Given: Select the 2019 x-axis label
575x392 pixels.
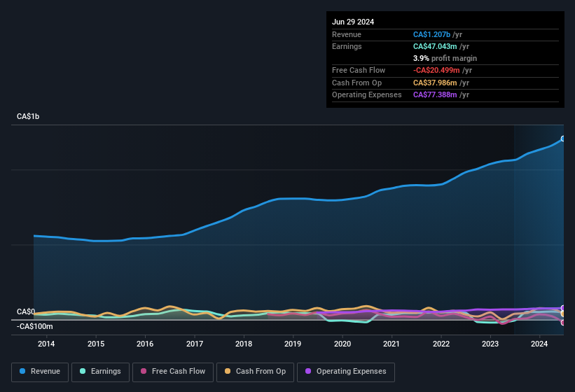Looking at the screenshot, I should (293, 344).
